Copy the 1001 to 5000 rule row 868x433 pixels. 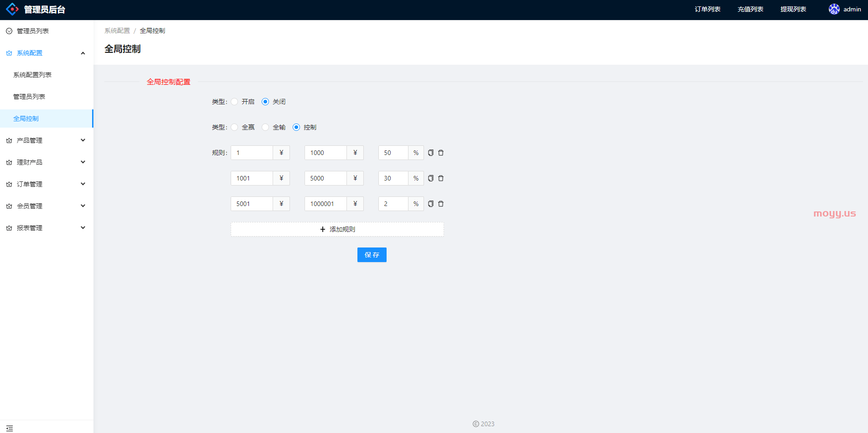point(431,178)
